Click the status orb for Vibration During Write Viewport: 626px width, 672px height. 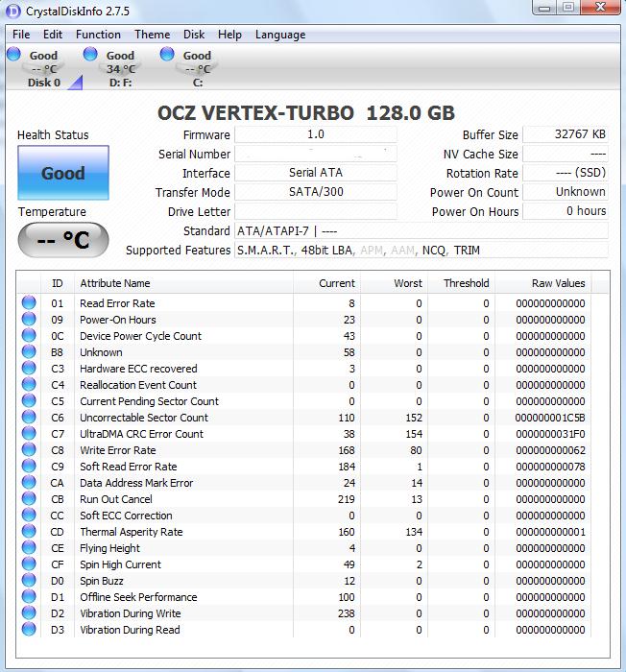[29, 612]
